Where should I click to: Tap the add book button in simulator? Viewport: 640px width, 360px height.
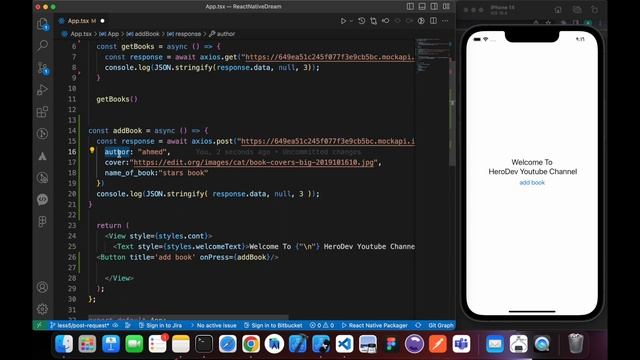point(532,182)
